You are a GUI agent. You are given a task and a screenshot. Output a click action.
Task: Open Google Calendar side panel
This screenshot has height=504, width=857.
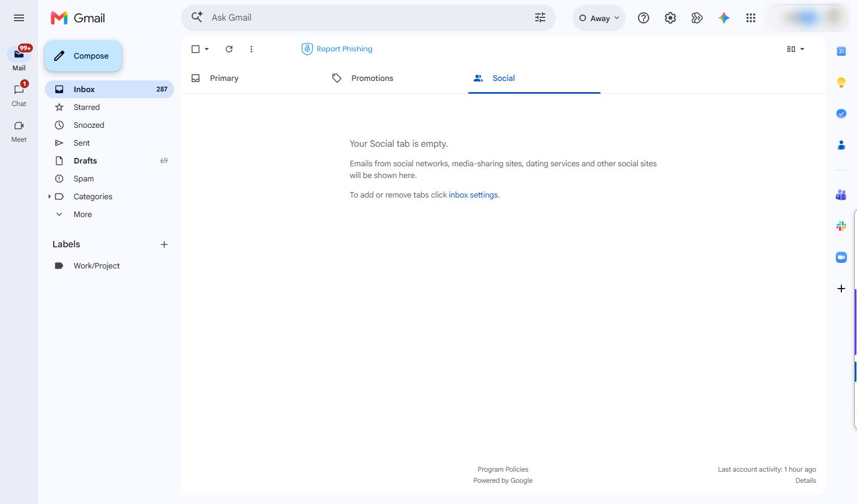pos(841,51)
